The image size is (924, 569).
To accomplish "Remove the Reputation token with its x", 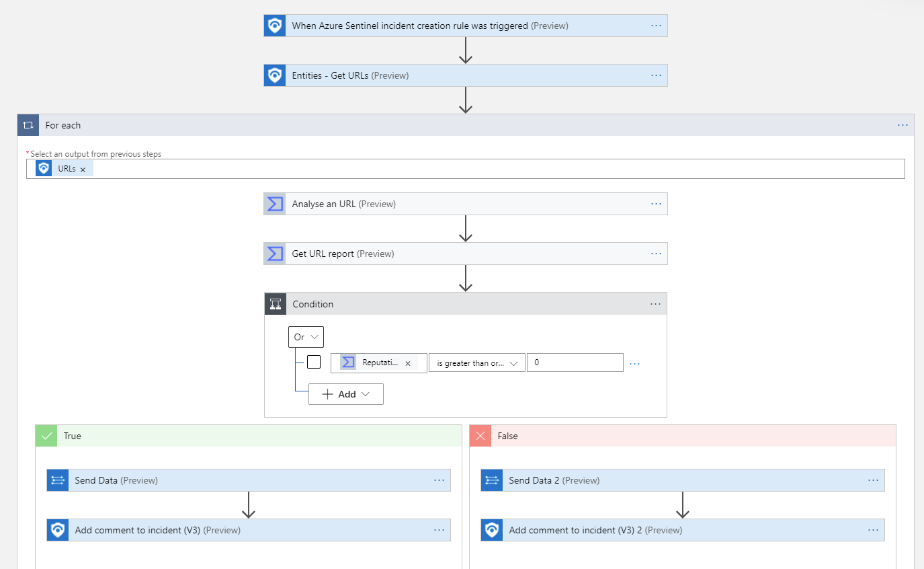I will [x=407, y=363].
